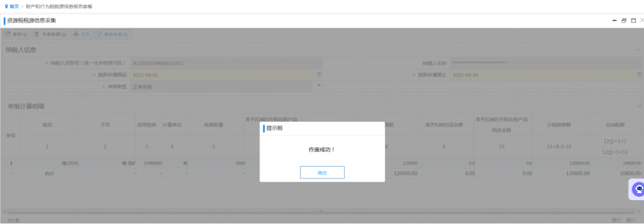
Task: Minimize the 资源税税源信息采集 panel
Action: pyautogui.click(x=614, y=20)
